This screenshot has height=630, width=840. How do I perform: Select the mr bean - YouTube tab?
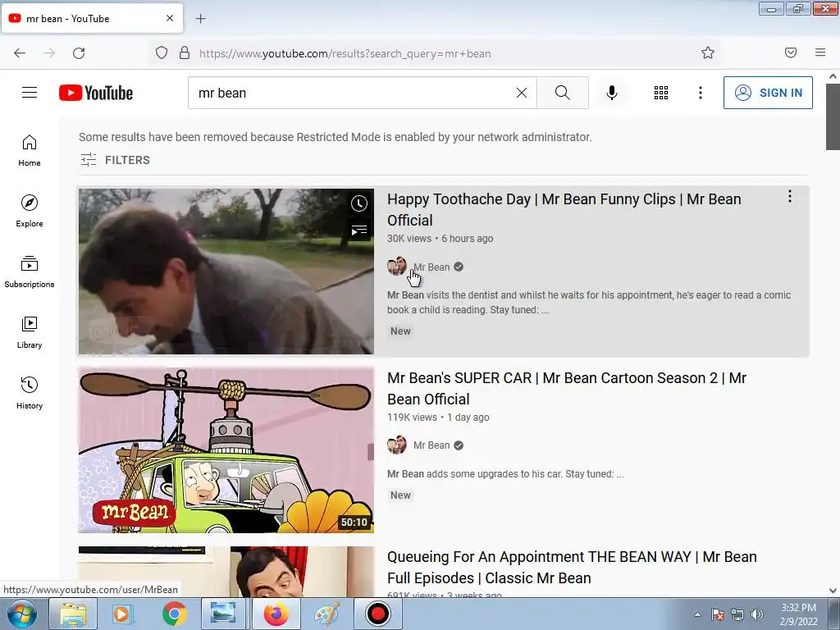point(92,18)
